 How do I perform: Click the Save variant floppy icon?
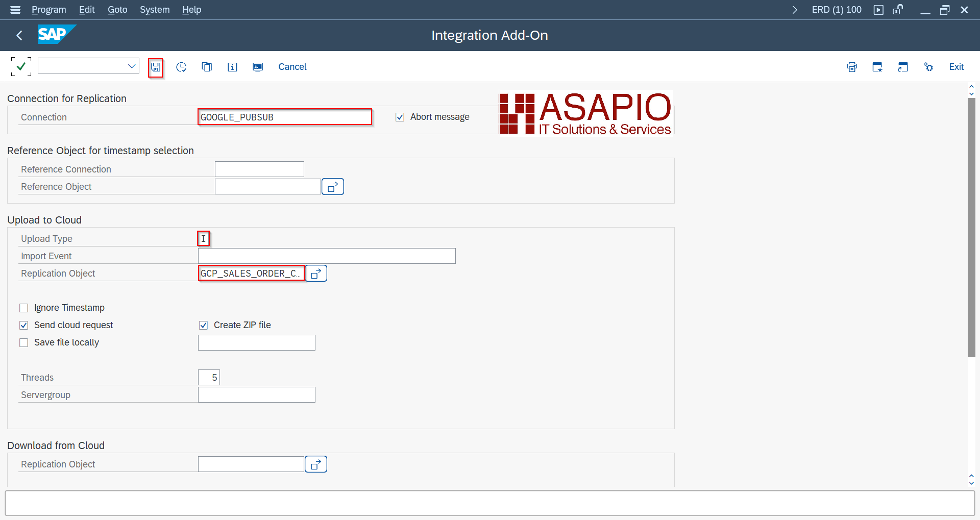pos(156,67)
